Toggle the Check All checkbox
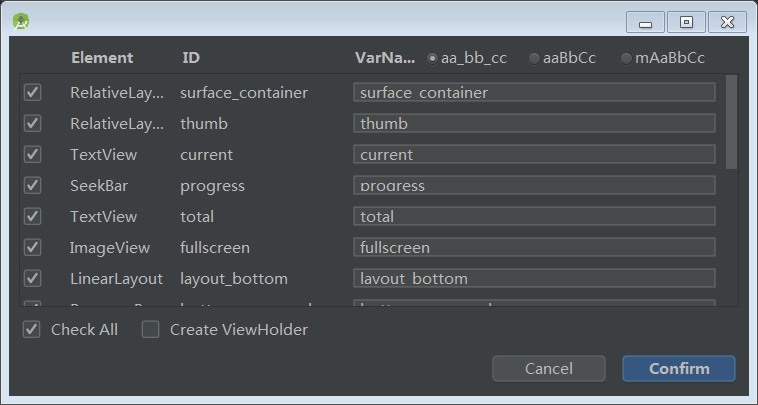 tap(31, 329)
